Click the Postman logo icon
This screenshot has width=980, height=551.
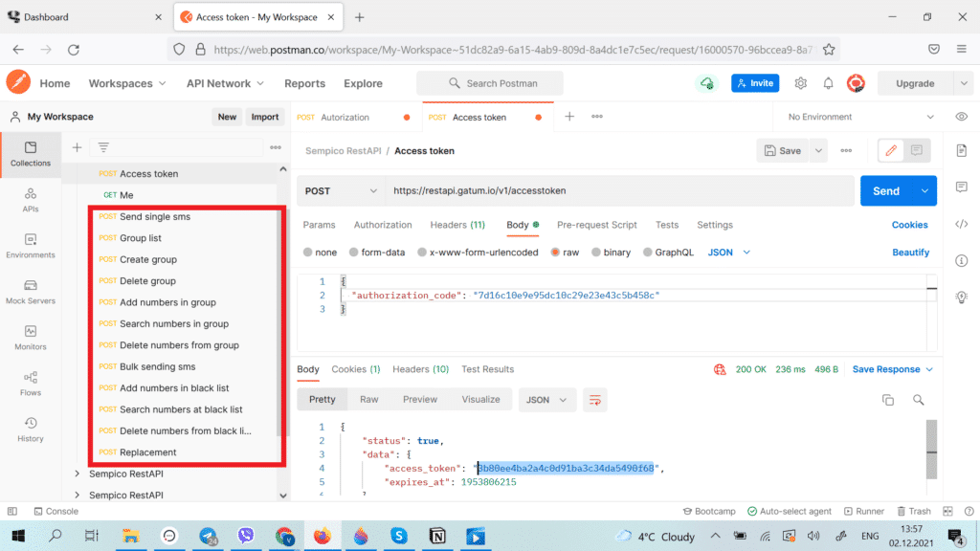tap(18, 83)
